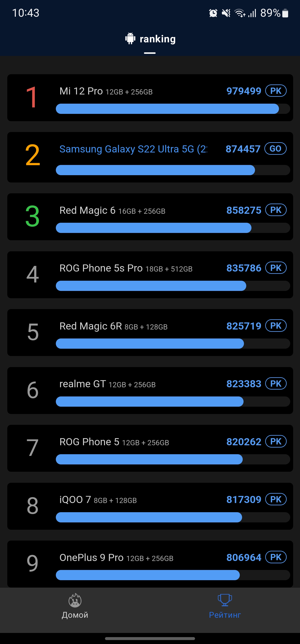Screen dimensions: 300x644
Task: Select the Red Magic 6R device name
Action: click(x=90, y=326)
